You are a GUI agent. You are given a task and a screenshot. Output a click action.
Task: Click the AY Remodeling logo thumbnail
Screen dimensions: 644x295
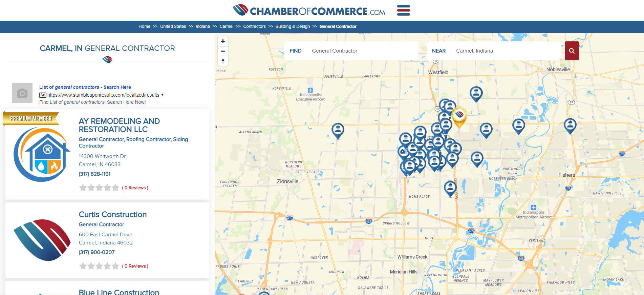[x=42, y=154]
